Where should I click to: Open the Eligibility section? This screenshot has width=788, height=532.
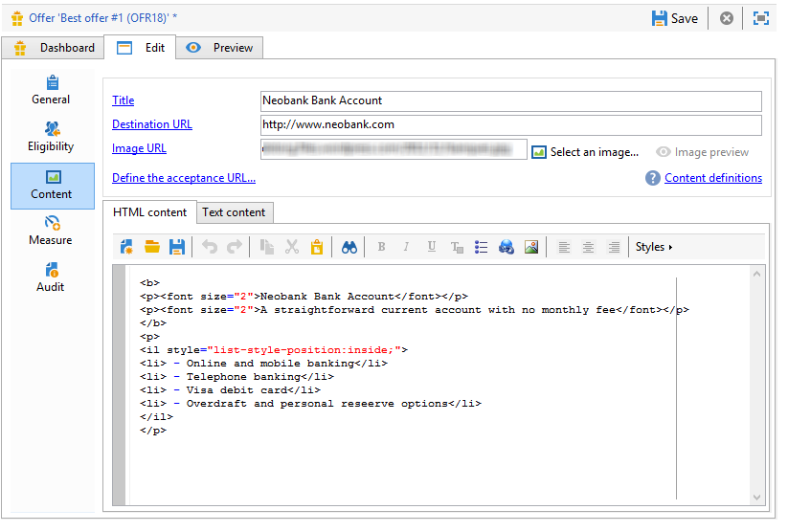(x=51, y=137)
